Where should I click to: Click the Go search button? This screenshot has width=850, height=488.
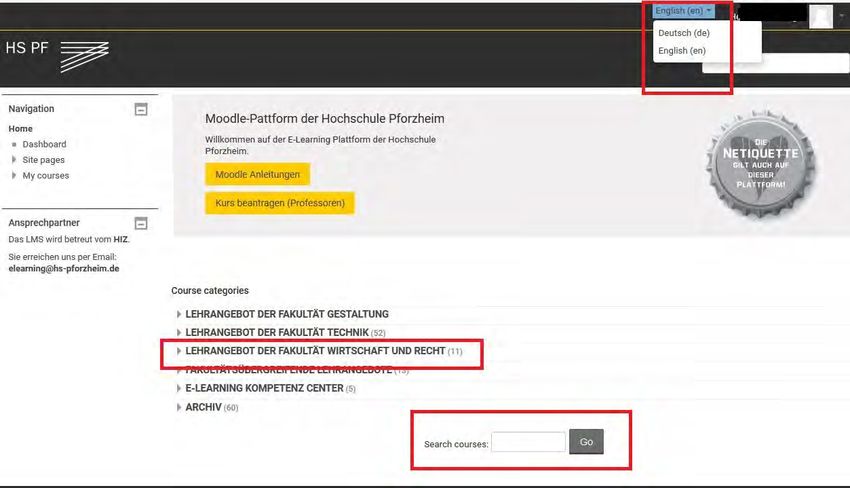[586, 442]
